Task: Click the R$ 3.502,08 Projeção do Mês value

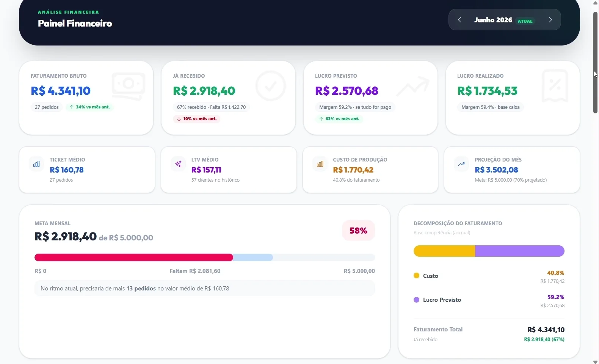Action: click(x=496, y=170)
